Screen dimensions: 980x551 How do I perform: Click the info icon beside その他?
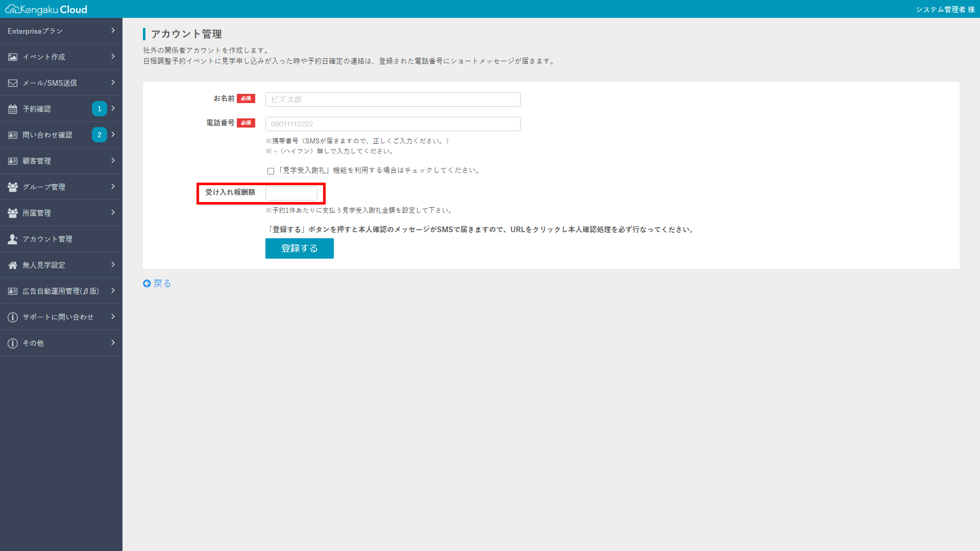click(12, 343)
